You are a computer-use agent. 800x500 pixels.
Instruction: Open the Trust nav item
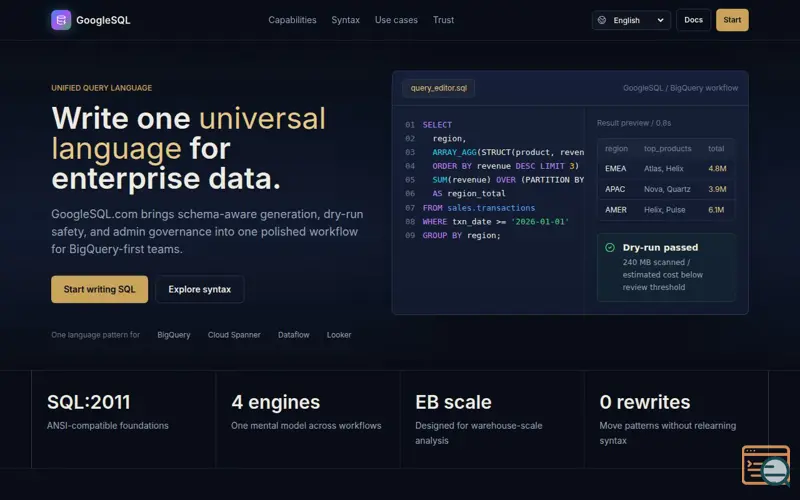[x=443, y=20]
